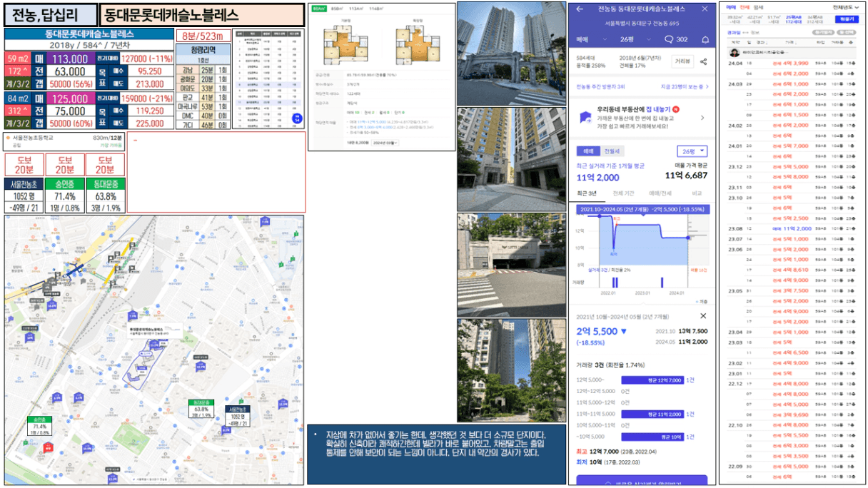Screen dimensions: 868x488
Task: Tap the notification bell icon
Action: click(x=705, y=39)
